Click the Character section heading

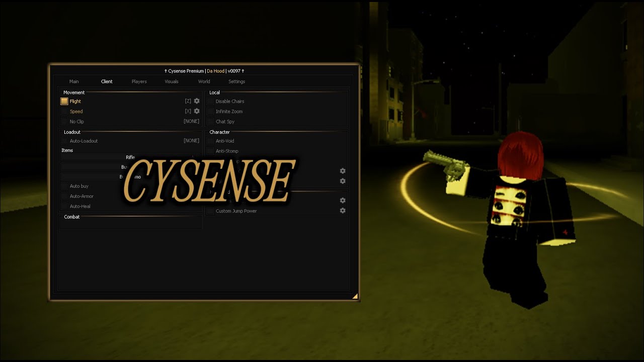point(219,132)
